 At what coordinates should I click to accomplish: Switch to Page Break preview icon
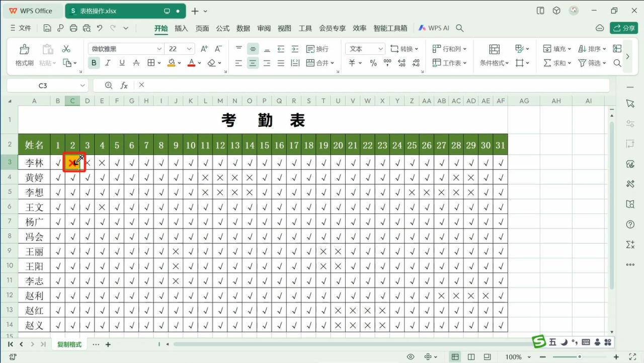[471, 357]
